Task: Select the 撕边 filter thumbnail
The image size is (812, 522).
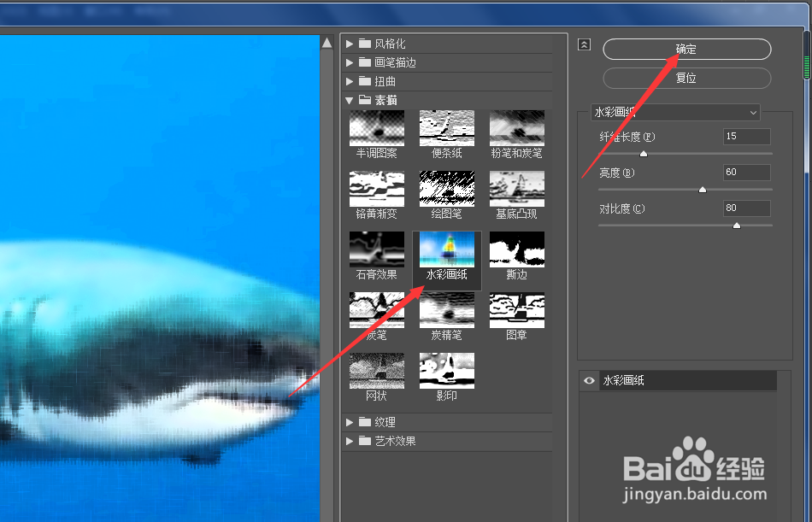Action: (x=517, y=249)
